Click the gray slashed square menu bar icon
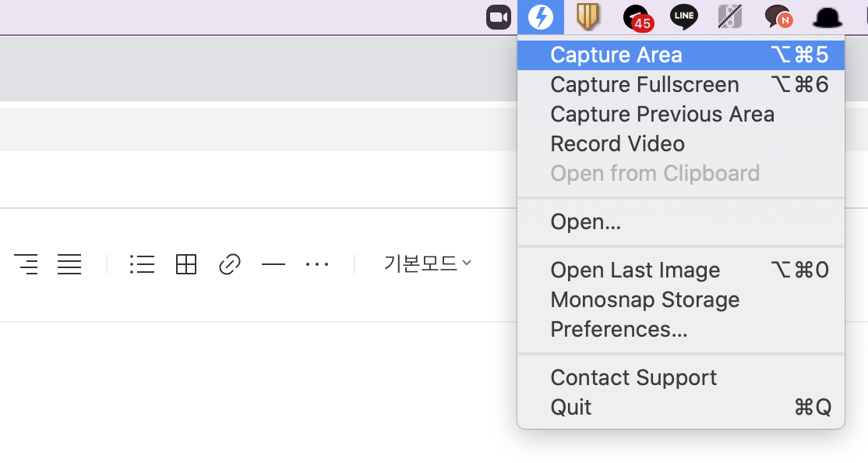This screenshot has height=463, width=868. pyautogui.click(x=730, y=16)
